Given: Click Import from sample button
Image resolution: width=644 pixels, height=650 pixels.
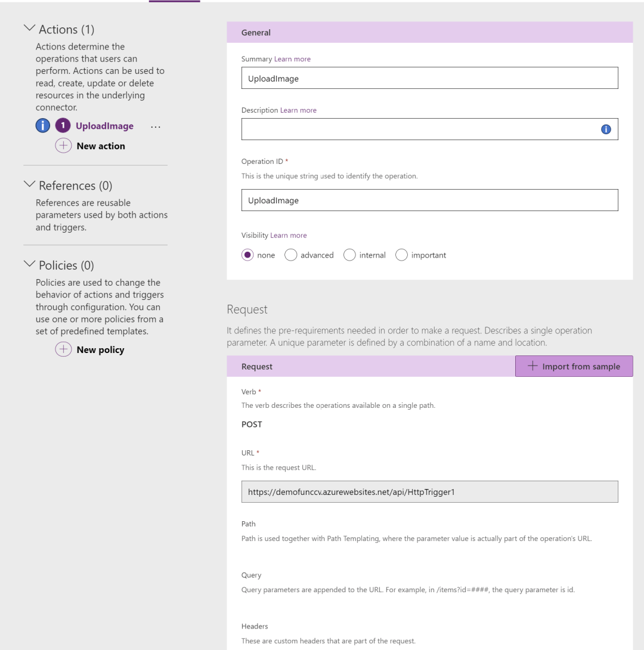Looking at the screenshot, I should coord(574,366).
